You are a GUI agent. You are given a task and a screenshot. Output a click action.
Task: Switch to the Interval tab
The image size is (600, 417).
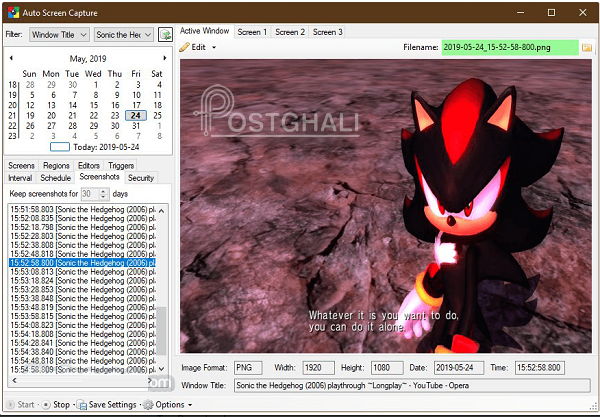tap(20, 178)
